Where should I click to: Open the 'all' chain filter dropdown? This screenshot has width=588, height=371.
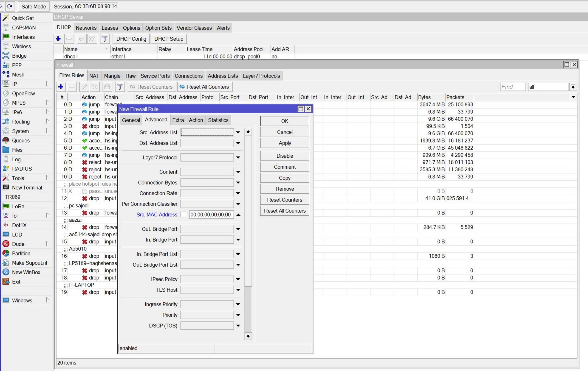point(573,87)
